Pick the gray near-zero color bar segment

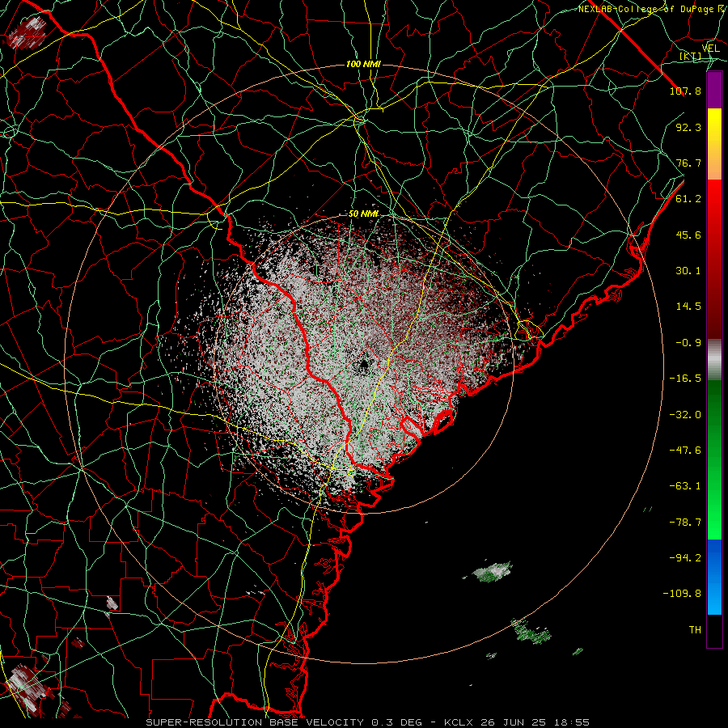click(x=714, y=360)
